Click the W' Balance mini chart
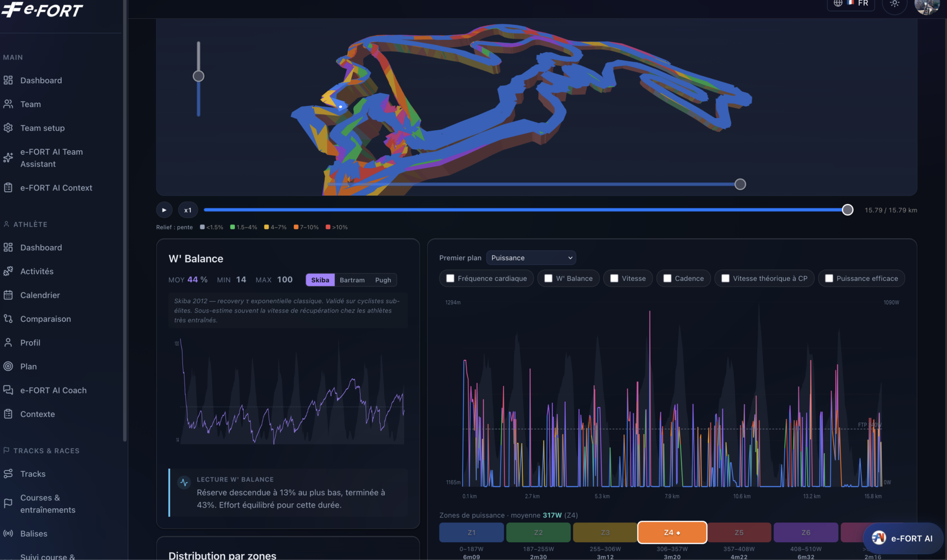Viewport: 947px width, 560px height. [x=289, y=390]
